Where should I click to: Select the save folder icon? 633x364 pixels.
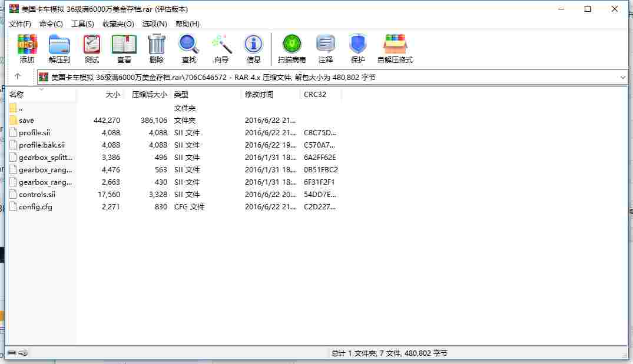click(13, 120)
